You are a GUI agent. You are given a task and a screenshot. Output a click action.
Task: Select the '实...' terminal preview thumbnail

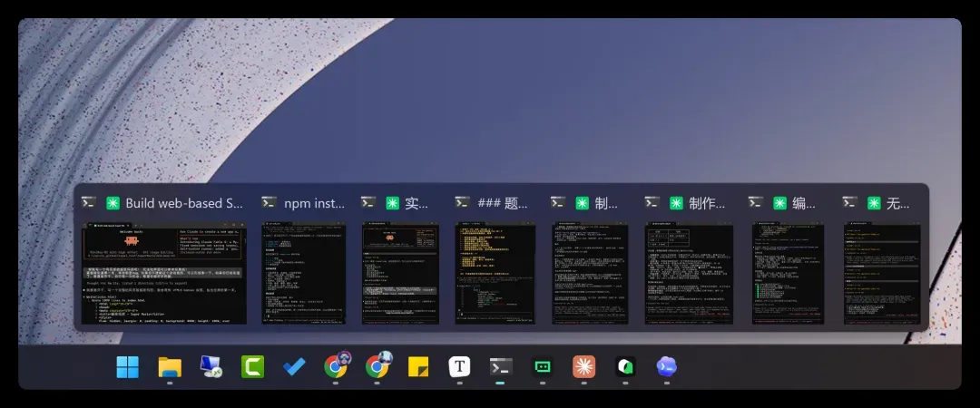[x=400, y=274]
